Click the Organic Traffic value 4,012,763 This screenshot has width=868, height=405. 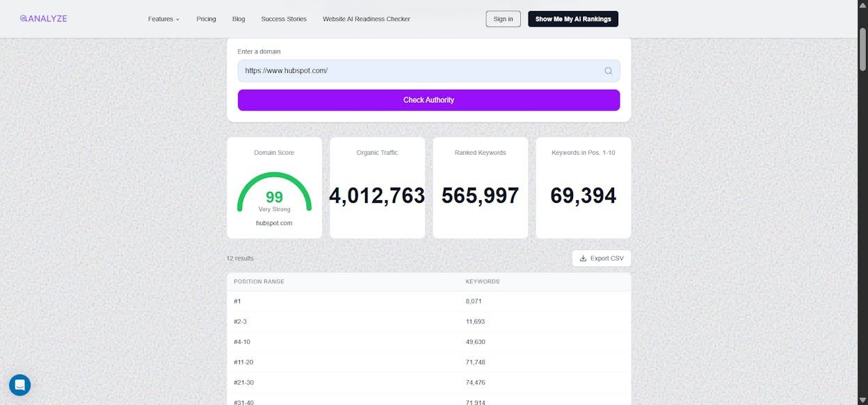(377, 196)
